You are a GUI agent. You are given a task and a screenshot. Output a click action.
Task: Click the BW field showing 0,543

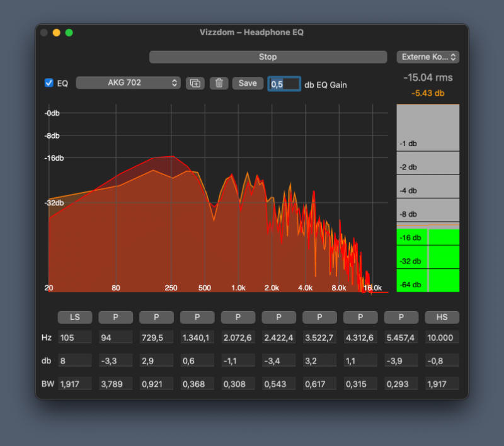coord(278,384)
